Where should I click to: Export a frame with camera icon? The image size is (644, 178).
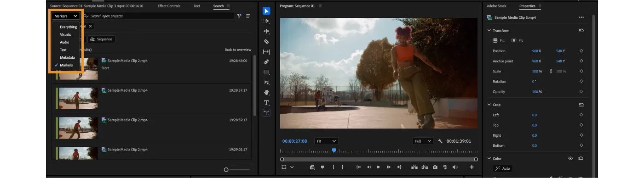point(435,167)
